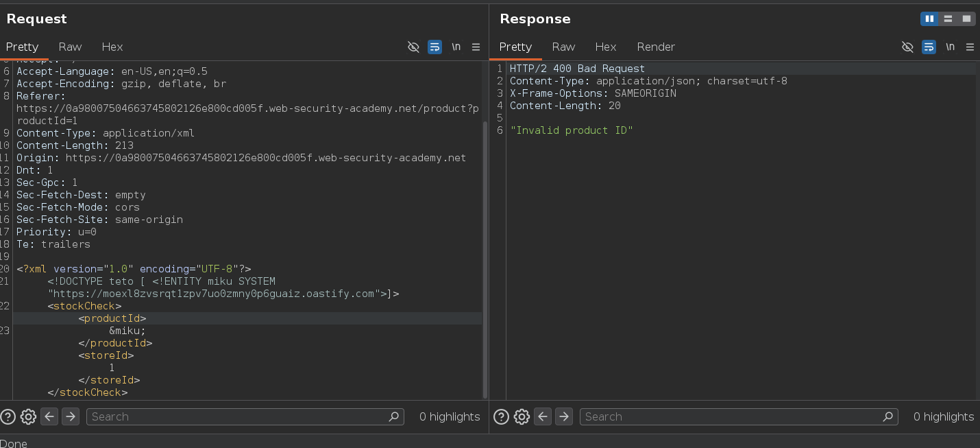The image size is (980, 448).
Task: Open help icon below Request pane
Action: [8, 416]
